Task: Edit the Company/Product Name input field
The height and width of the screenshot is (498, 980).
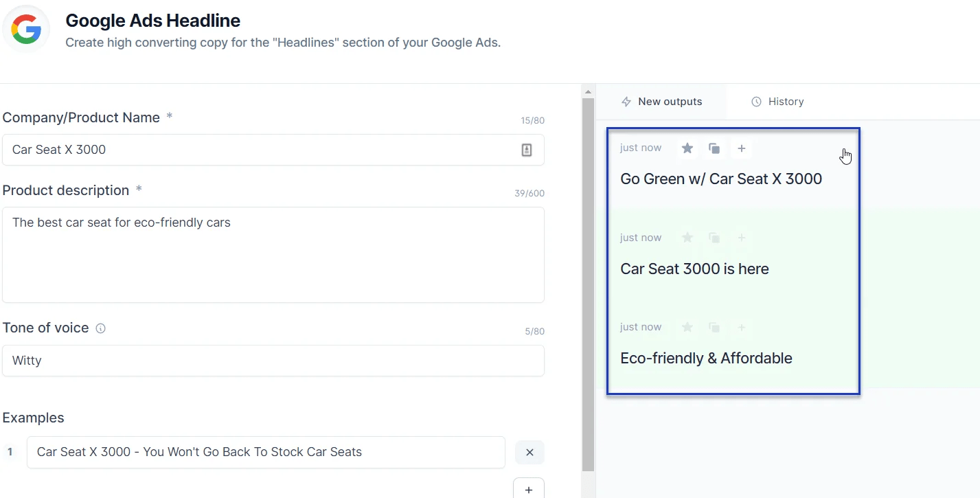Action: coord(273,150)
